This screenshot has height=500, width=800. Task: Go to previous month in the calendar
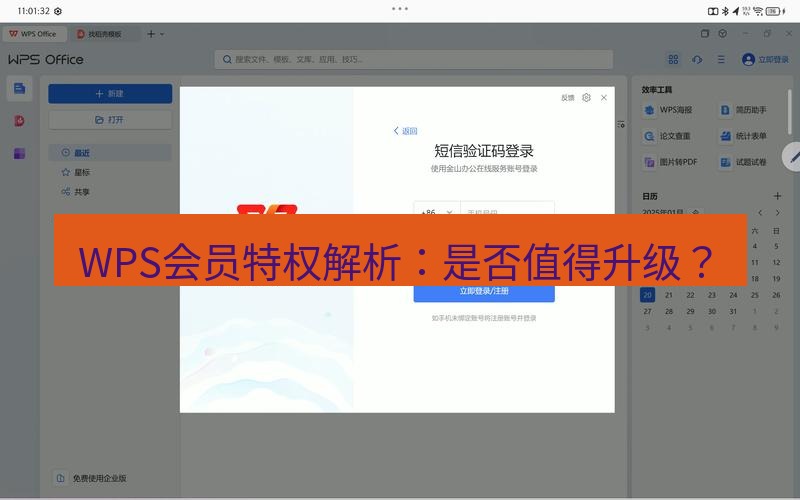[760, 212]
